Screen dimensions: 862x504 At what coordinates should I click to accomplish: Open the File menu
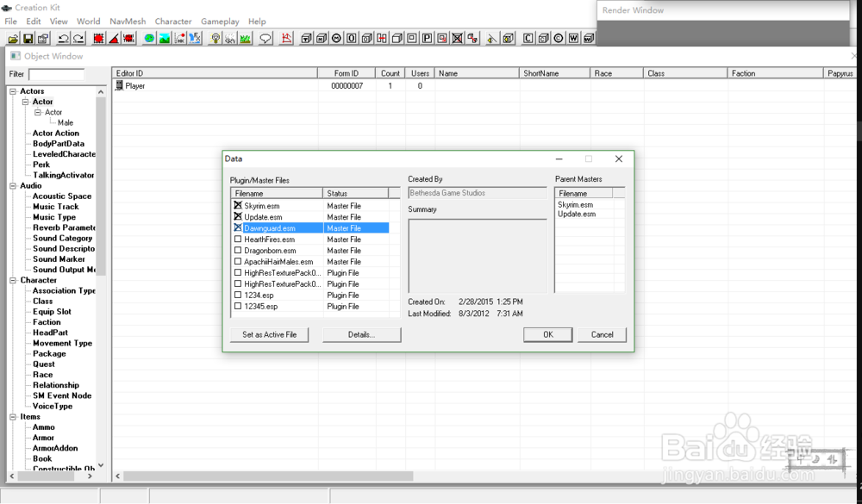click(x=11, y=22)
